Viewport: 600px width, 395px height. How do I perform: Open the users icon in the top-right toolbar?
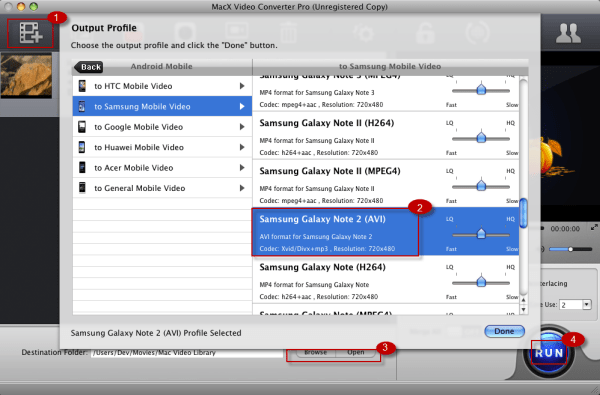click(x=569, y=33)
